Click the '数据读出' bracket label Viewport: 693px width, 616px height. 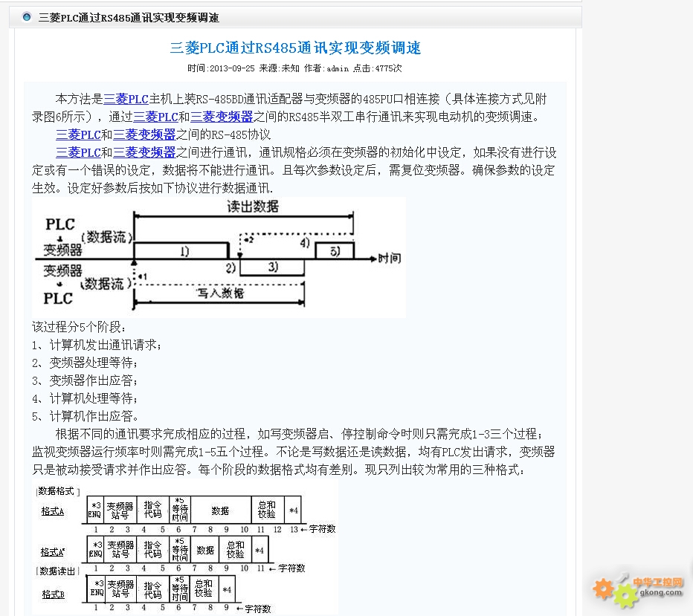[57, 571]
